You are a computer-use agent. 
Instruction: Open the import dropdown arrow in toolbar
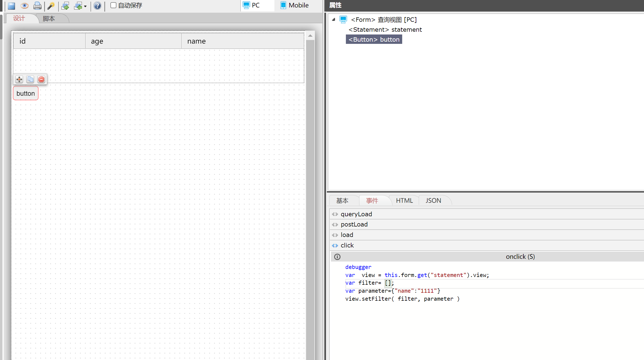pos(85,6)
